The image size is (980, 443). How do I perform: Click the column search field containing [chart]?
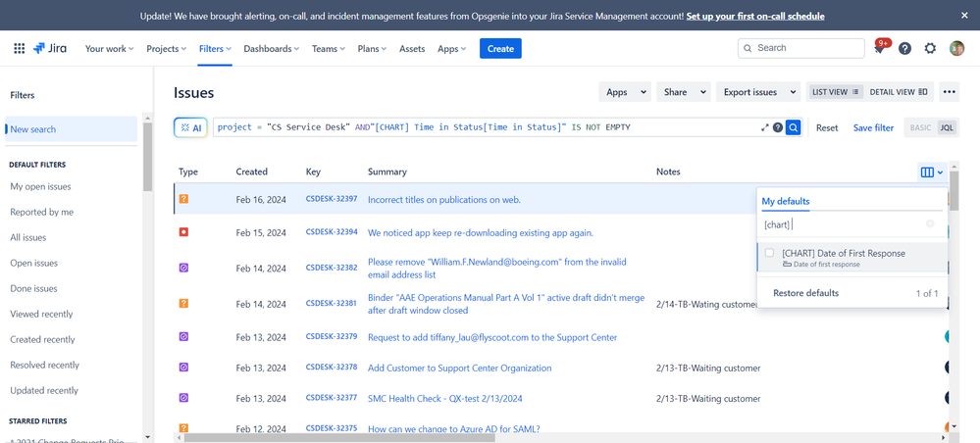click(842, 224)
